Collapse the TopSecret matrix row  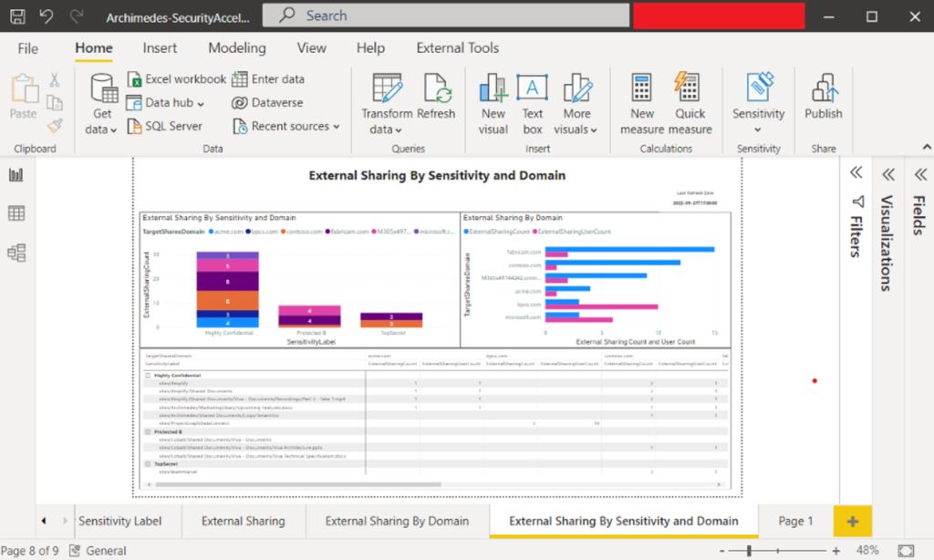[148, 463]
